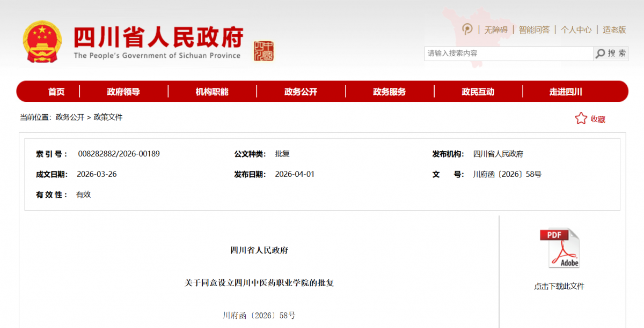Type in the 请输入搜索内容 search box
Image resolution: width=644 pixels, height=328 pixels.
click(x=508, y=54)
